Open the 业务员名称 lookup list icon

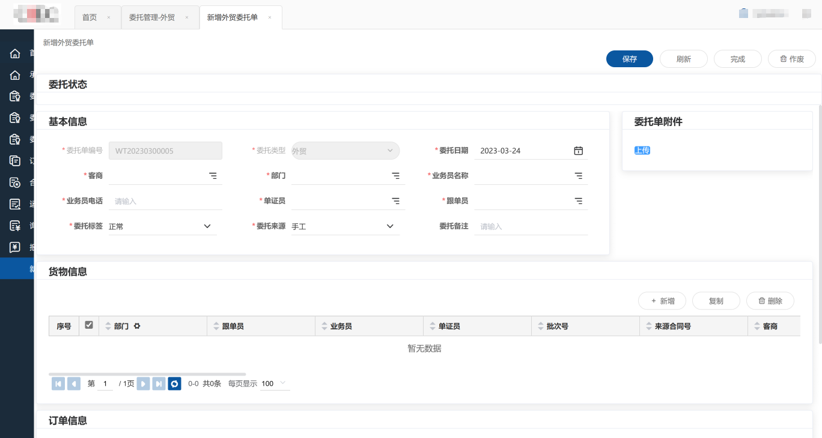pyautogui.click(x=578, y=176)
